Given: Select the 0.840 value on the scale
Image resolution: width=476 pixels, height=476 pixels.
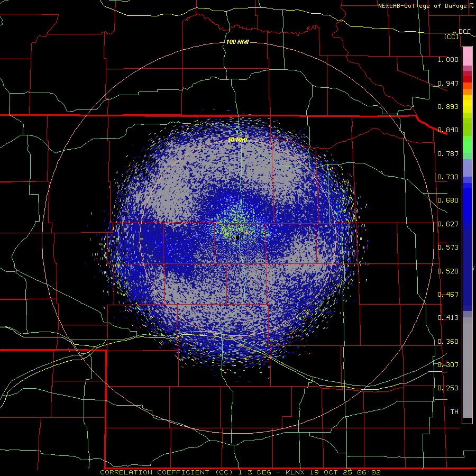Looking at the screenshot, I should 448,130.
